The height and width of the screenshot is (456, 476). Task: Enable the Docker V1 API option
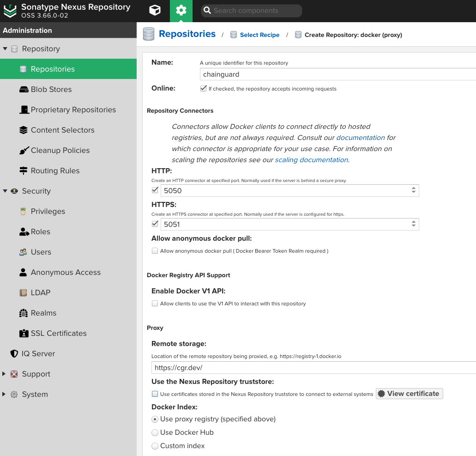[x=155, y=303]
